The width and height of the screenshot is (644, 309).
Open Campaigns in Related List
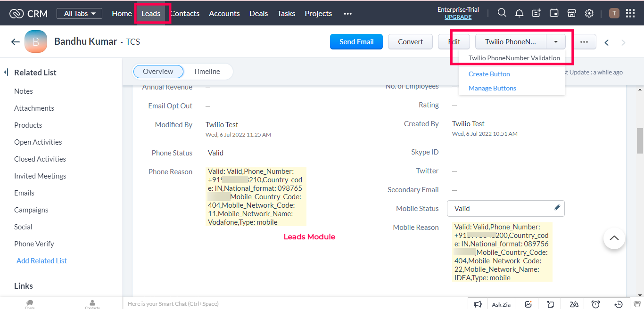tap(31, 210)
